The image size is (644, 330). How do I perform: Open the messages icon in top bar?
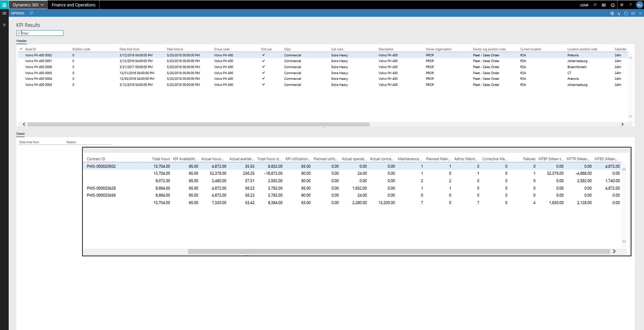tap(604, 5)
